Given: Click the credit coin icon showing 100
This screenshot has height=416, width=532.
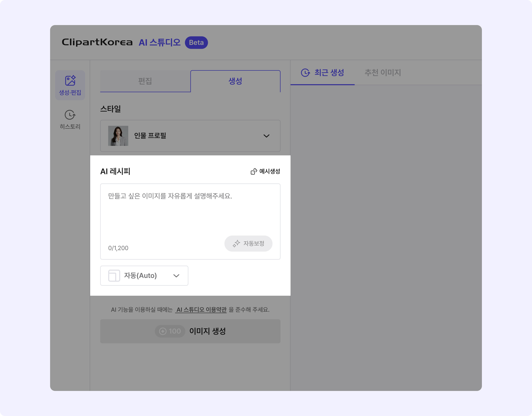Looking at the screenshot, I should [x=163, y=331].
